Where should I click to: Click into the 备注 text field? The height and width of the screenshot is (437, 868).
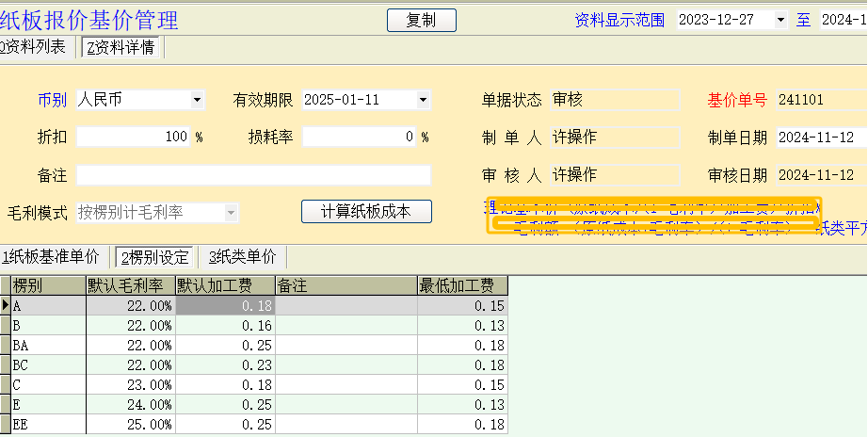[253, 176]
